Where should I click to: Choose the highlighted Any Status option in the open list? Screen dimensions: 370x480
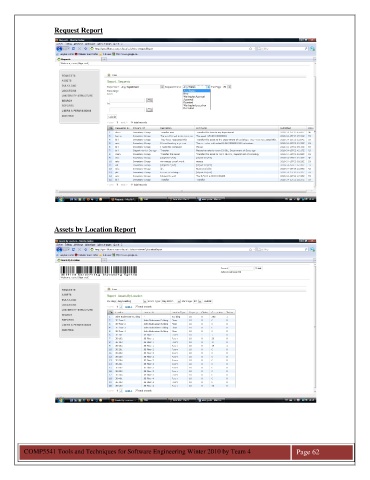point(197,91)
